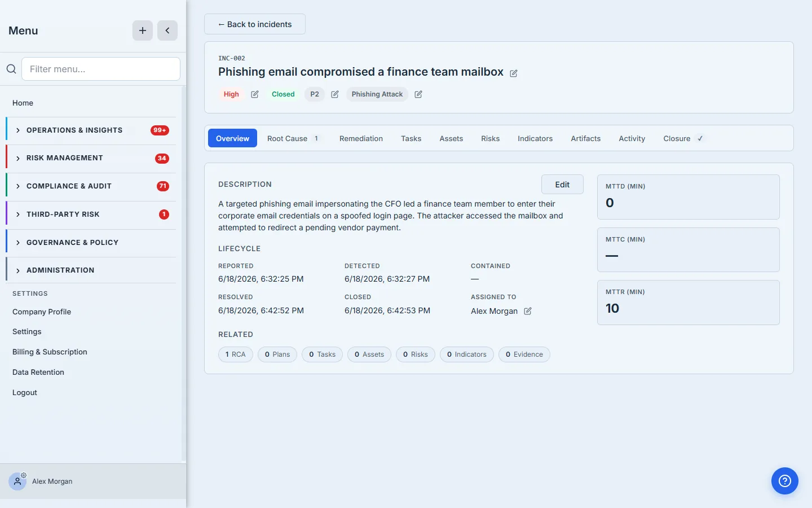
Task: Click the plus icon beside Menu
Action: pos(143,30)
